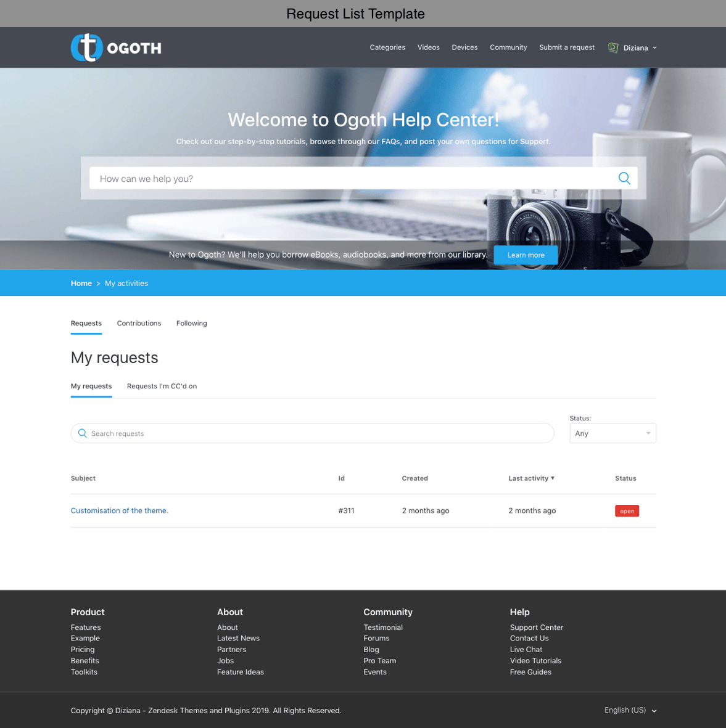Open the Customisation of the theme request
726x728 pixels.
pyautogui.click(x=120, y=510)
